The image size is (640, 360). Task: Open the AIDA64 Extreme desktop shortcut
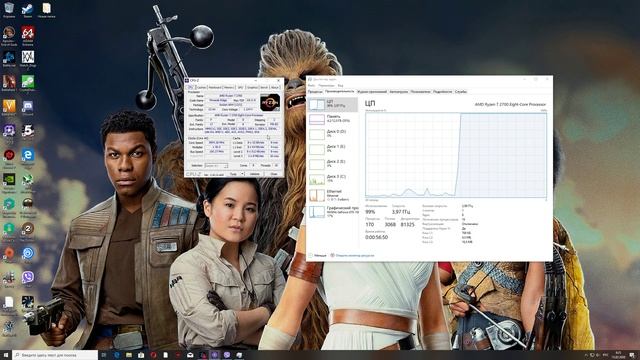[28, 36]
